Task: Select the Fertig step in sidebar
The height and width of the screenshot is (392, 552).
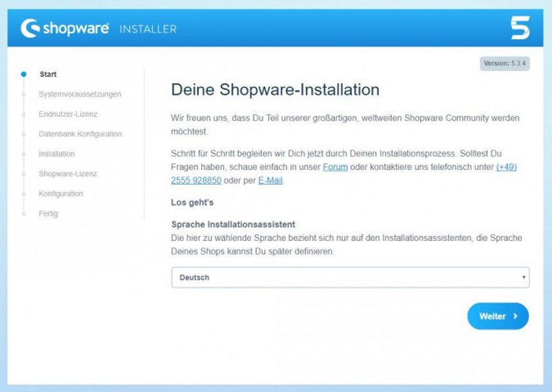Action: click(x=48, y=213)
